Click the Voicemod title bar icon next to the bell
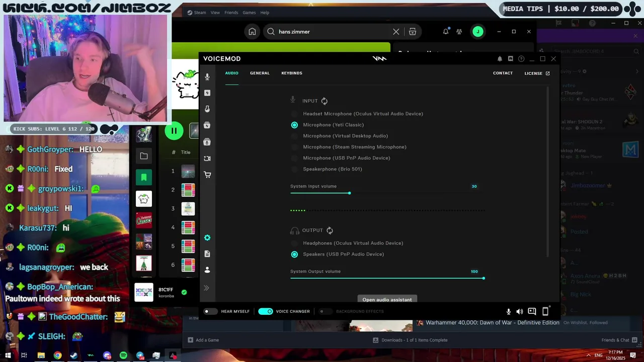 (x=510, y=59)
